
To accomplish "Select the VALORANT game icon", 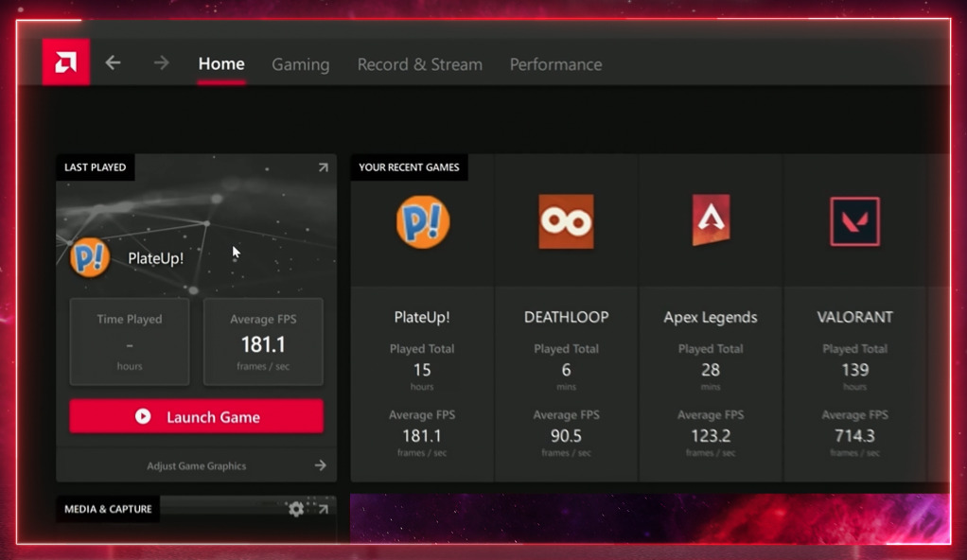I will pos(854,221).
